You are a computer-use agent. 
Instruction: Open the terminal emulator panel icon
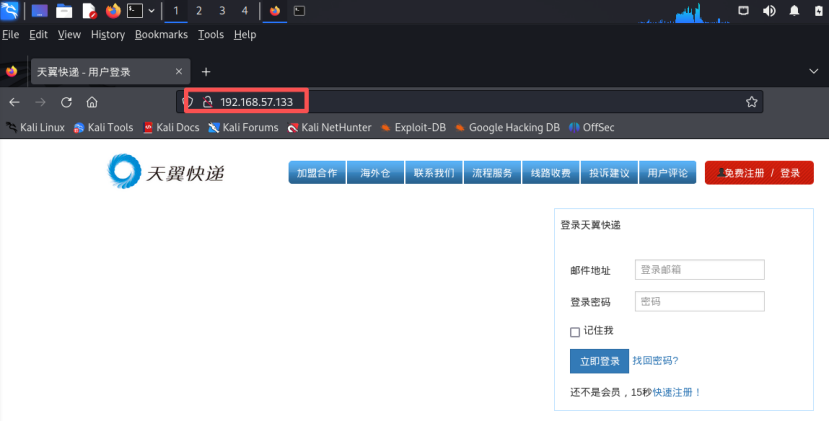135,11
